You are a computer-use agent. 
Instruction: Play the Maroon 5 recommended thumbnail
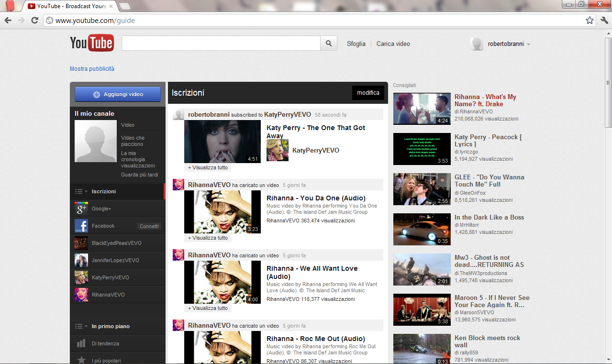422,309
